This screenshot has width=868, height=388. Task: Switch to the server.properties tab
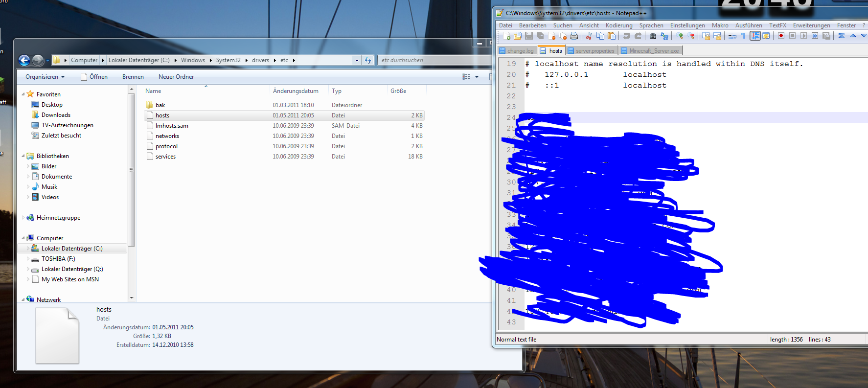592,50
